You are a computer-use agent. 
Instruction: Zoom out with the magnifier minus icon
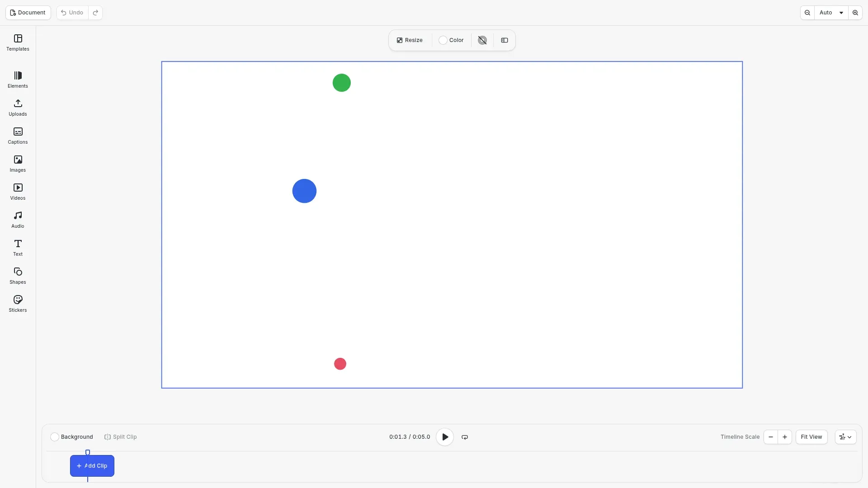(807, 13)
